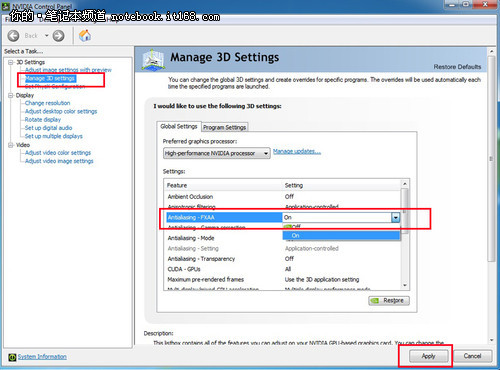Open Rotate display task
The width and height of the screenshot is (500, 370).
[43, 120]
